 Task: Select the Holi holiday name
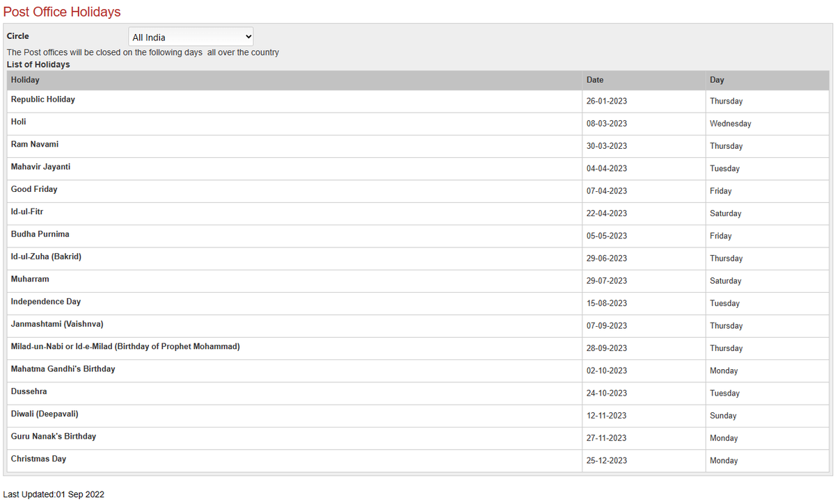pos(19,122)
